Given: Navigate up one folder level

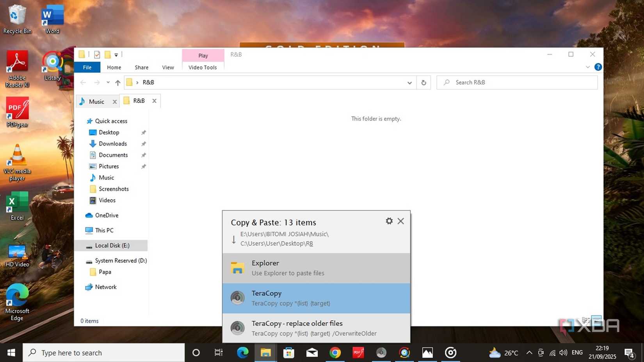Looking at the screenshot, I should [117, 82].
